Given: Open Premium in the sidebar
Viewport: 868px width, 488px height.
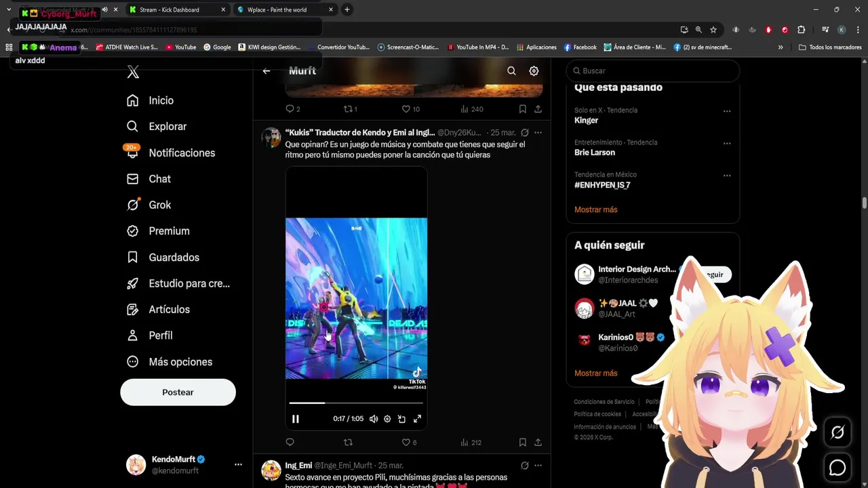Looking at the screenshot, I should coord(159,231).
